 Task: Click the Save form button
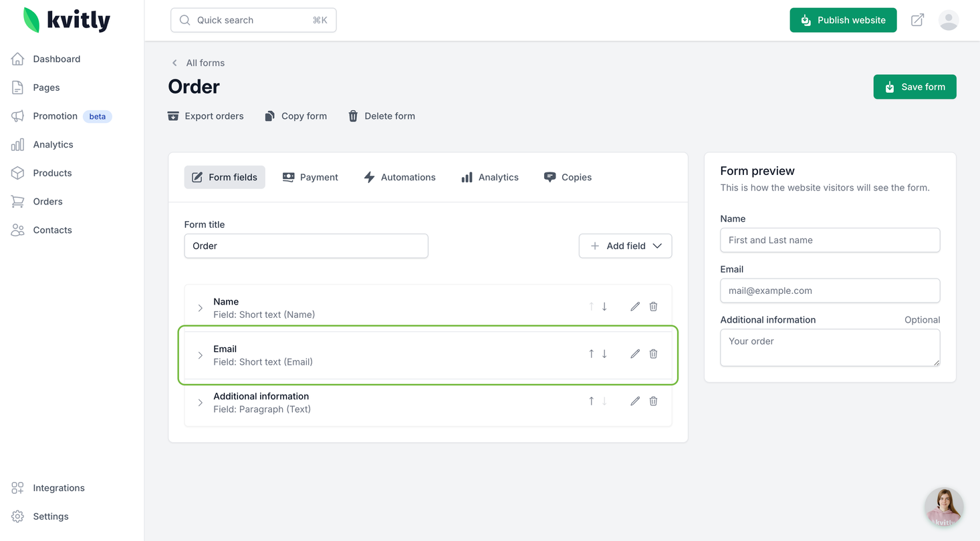(x=914, y=87)
